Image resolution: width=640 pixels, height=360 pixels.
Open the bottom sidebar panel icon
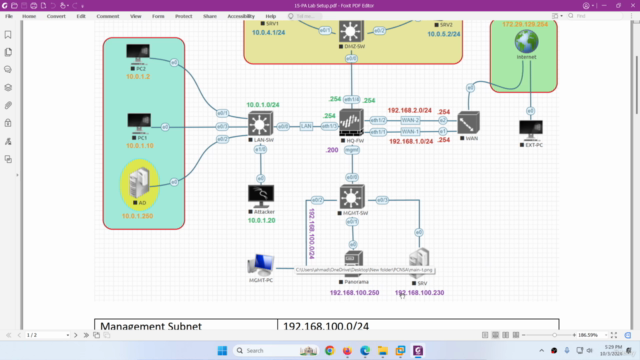point(8,159)
